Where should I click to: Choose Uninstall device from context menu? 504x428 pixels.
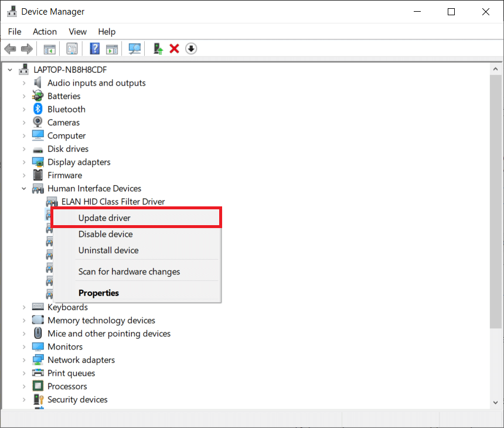[108, 250]
